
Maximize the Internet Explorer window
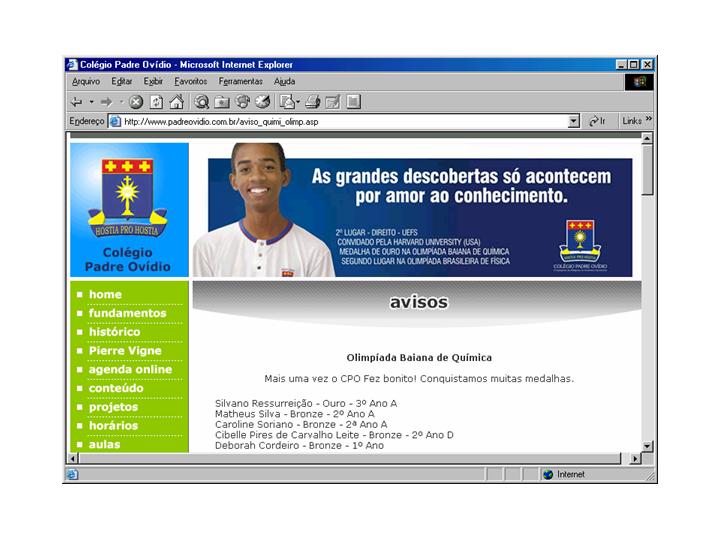(x=634, y=65)
